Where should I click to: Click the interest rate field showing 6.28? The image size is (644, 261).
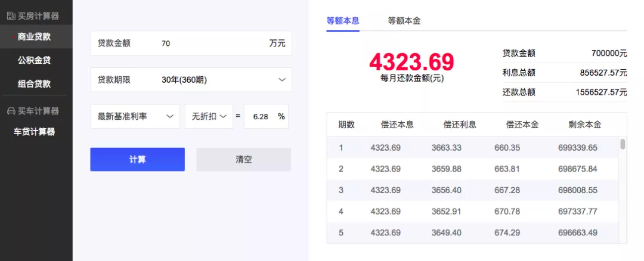point(261,116)
